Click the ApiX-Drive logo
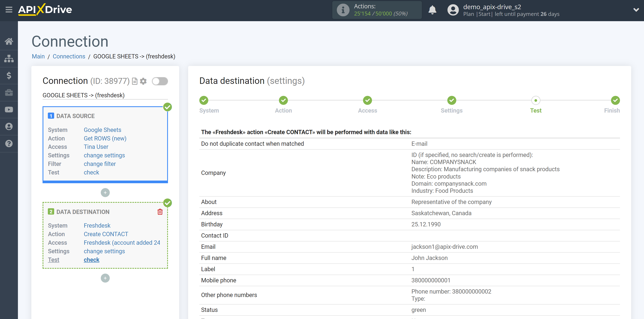644x319 pixels. coord(45,10)
